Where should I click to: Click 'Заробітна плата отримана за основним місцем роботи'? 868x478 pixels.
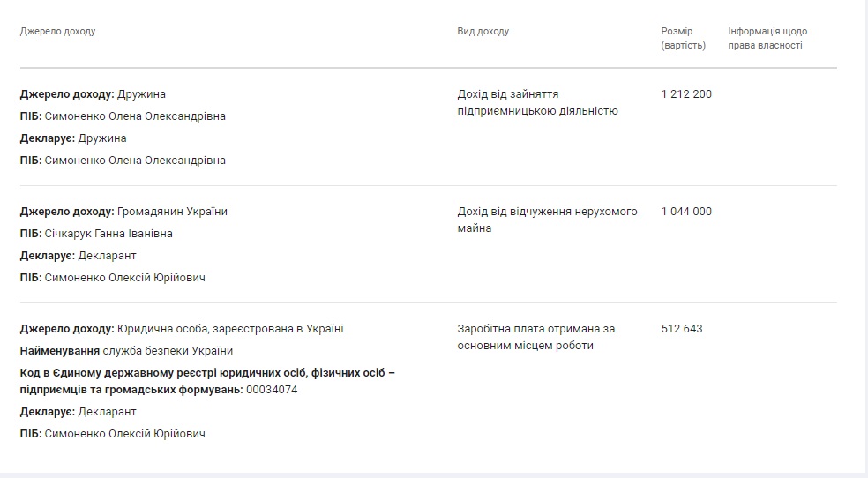point(535,337)
